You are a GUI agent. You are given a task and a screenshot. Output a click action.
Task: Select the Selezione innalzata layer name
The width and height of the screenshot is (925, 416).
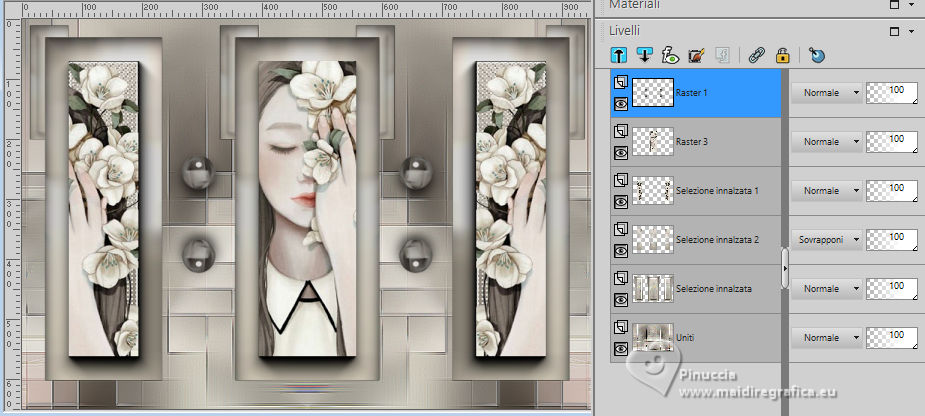pos(714,289)
